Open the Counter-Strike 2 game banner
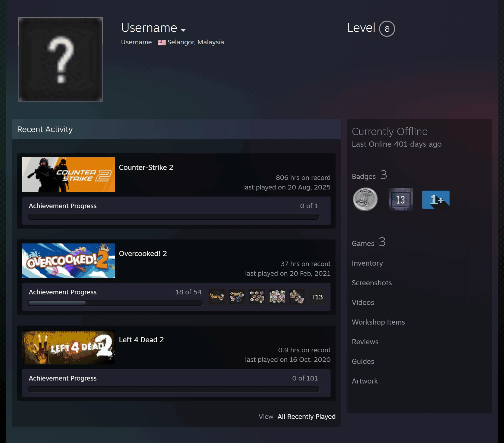 [69, 175]
